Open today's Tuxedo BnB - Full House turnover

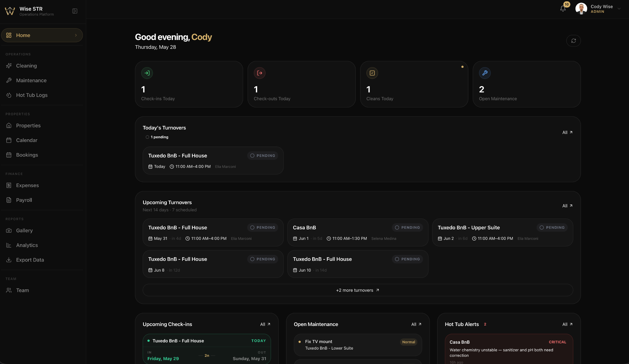click(x=213, y=161)
